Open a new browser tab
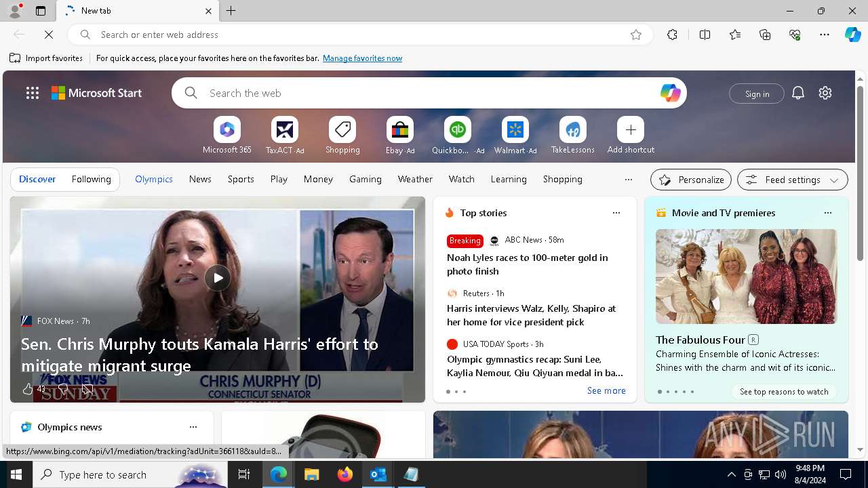The height and width of the screenshot is (488, 868). coord(231,11)
